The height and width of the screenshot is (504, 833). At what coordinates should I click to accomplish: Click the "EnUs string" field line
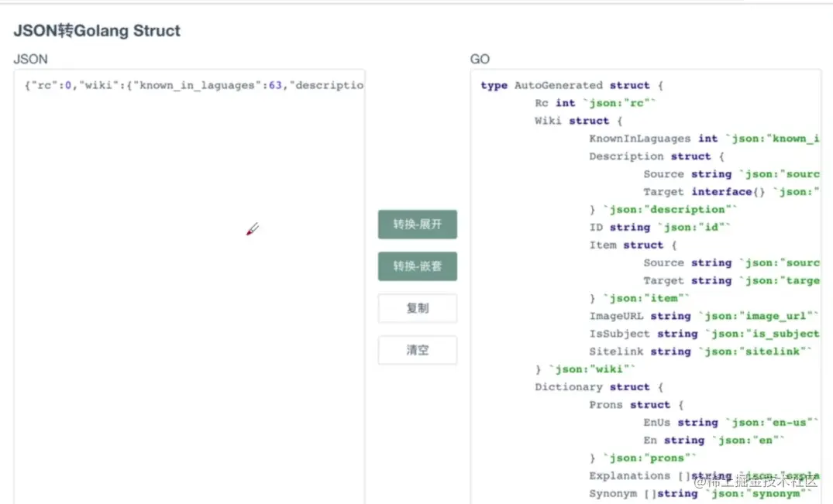730,423
